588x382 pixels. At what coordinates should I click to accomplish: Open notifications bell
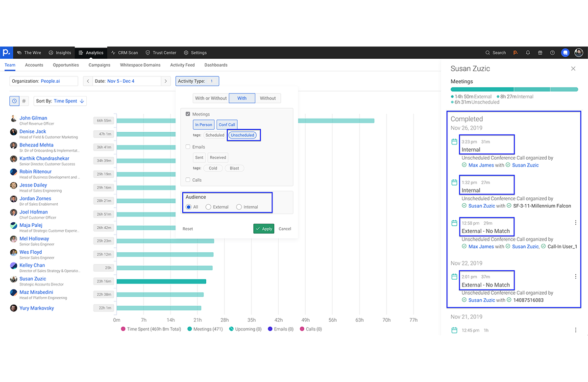(x=528, y=52)
